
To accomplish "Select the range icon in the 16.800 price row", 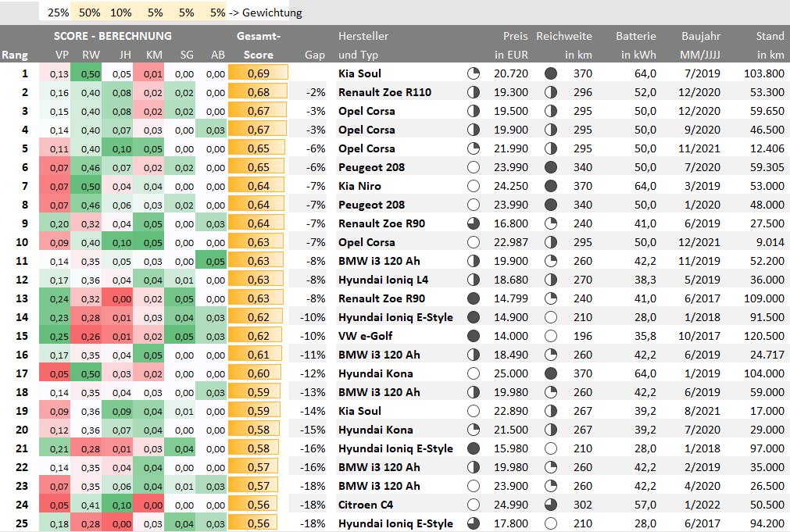I will [551, 223].
